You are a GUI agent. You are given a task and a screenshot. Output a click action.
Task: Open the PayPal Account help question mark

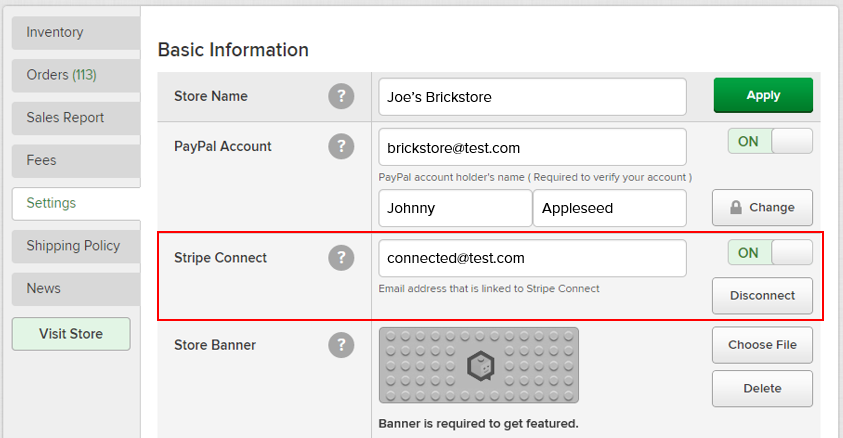[341, 146]
